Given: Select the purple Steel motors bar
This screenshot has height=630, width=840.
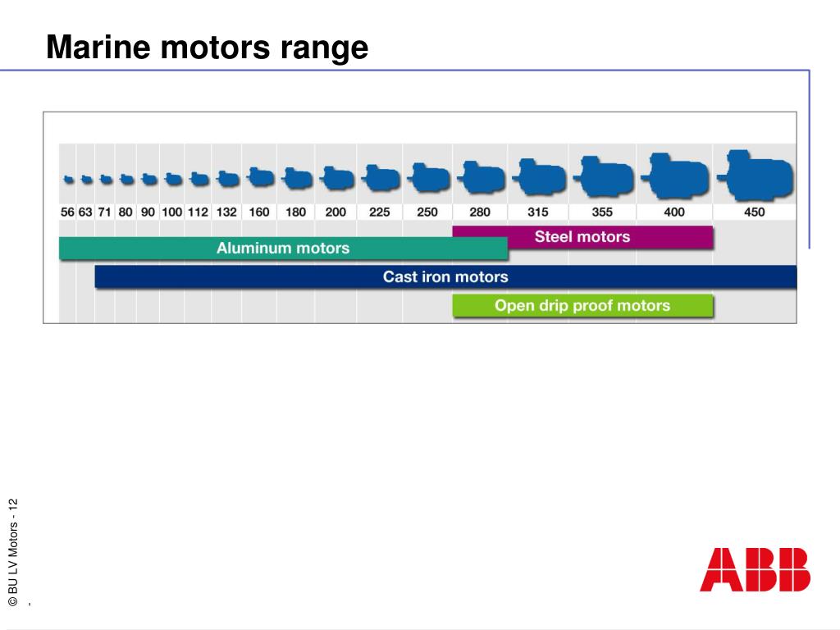Looking at the screenshot, I should (583, 237).
